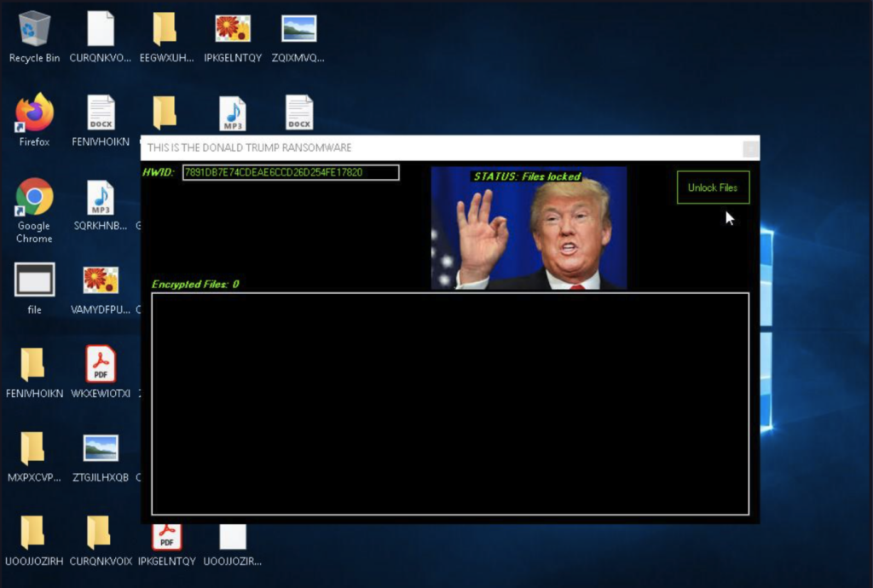The height and width of the screenshot is (588, 873).
Task: Select the SQRKHNB MP3 audio file
Action: coord(101,198)
